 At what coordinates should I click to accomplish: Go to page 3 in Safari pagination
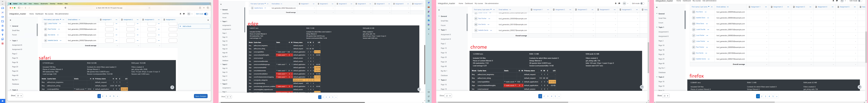point(106,96)
